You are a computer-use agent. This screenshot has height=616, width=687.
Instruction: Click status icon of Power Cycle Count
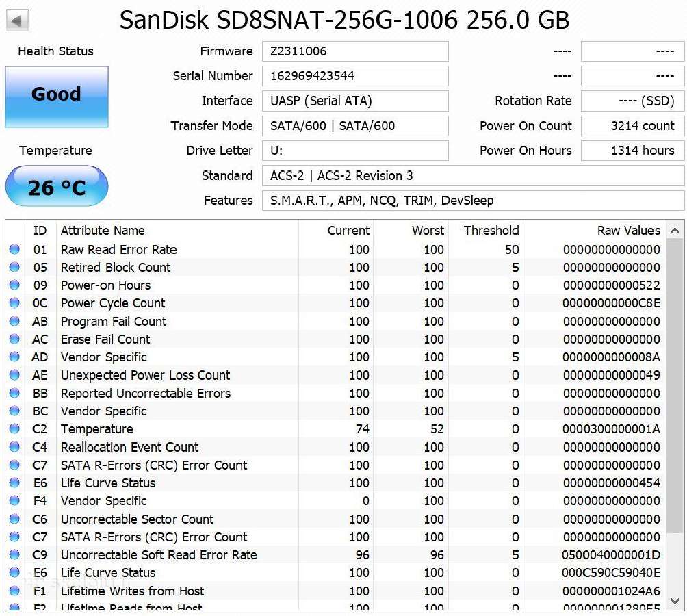pyautogui.click(x=14, y=303)
